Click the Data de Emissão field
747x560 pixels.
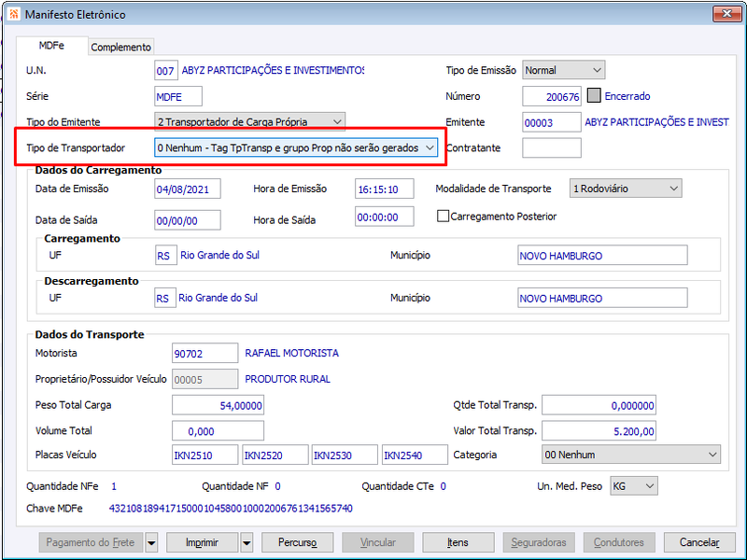(188, 189)
